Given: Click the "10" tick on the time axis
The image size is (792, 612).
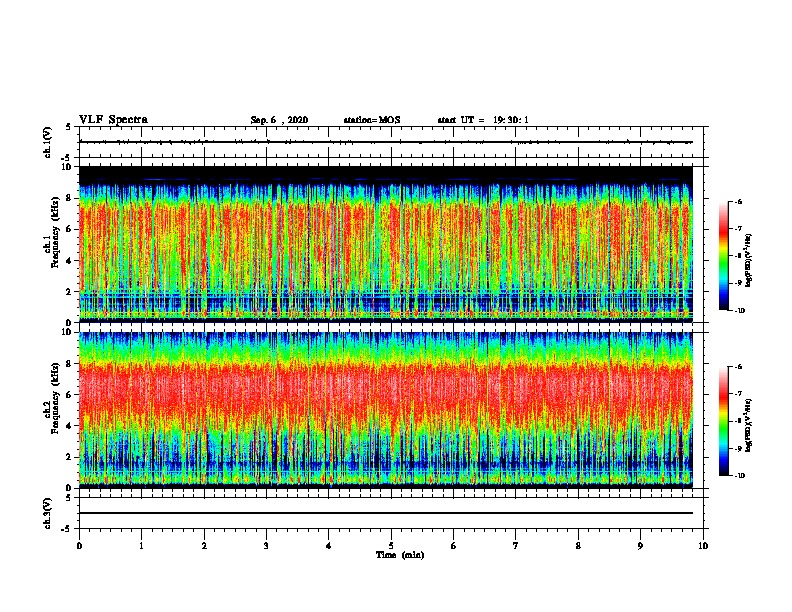Looking at the screenshot, I should pos(703,546).
